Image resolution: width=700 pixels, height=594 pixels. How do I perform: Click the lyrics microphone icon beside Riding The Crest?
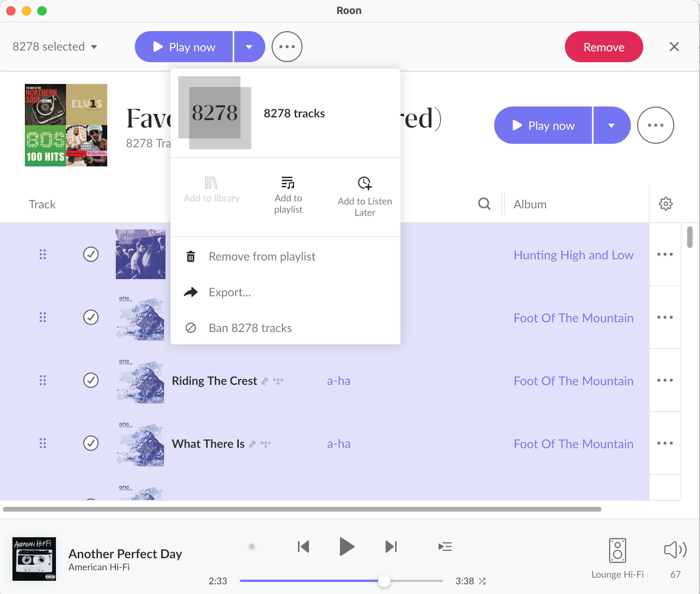click(x=265, y=381)
